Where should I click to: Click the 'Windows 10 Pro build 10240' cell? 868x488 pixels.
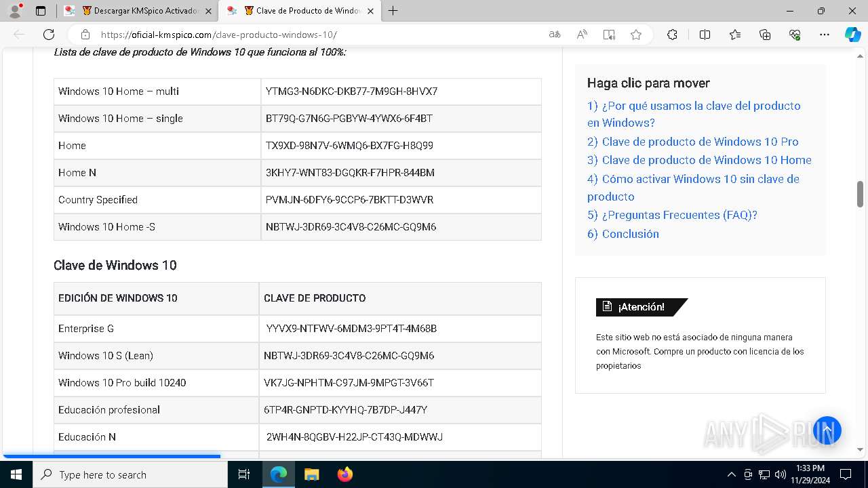point(156,383)
